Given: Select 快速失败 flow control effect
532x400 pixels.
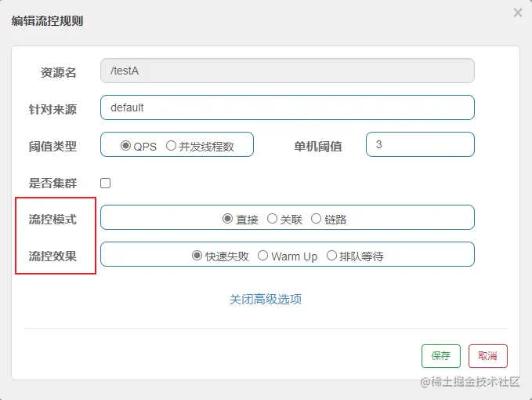Looking at the screenshot, I should pyautogui.click(x=197, y=256).
